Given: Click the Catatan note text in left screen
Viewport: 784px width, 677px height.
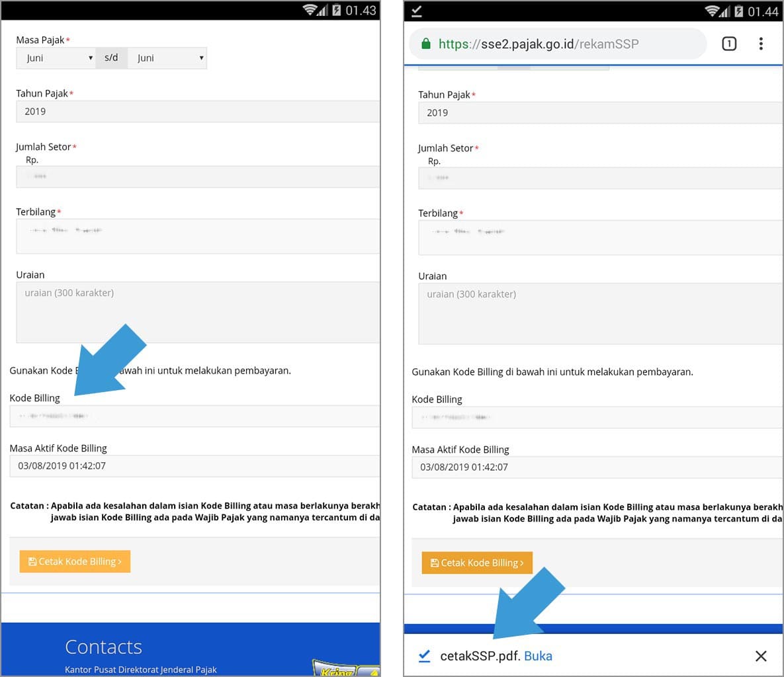Looking at the screenshot, I should click(x=195, y=512).
